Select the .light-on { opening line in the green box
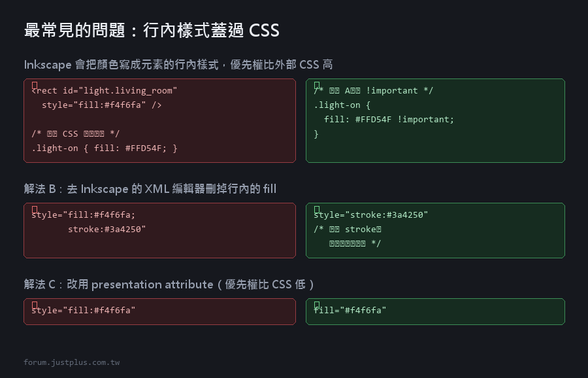Viewport: 588px width, 378px height. pyautogui.click(x=342, y=105)
